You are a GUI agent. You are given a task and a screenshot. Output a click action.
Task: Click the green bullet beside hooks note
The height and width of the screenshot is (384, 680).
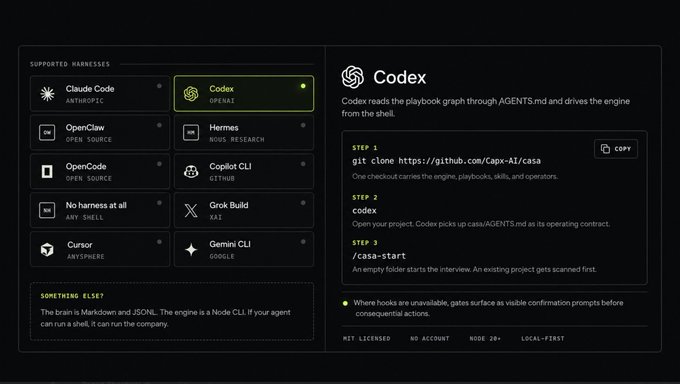pos(345,303)
